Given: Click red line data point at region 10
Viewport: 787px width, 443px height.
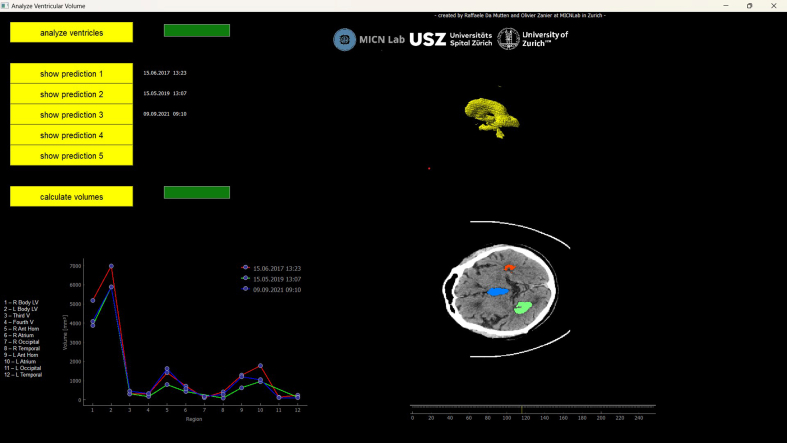Looking at the screenshot, I should click(260, 366).
